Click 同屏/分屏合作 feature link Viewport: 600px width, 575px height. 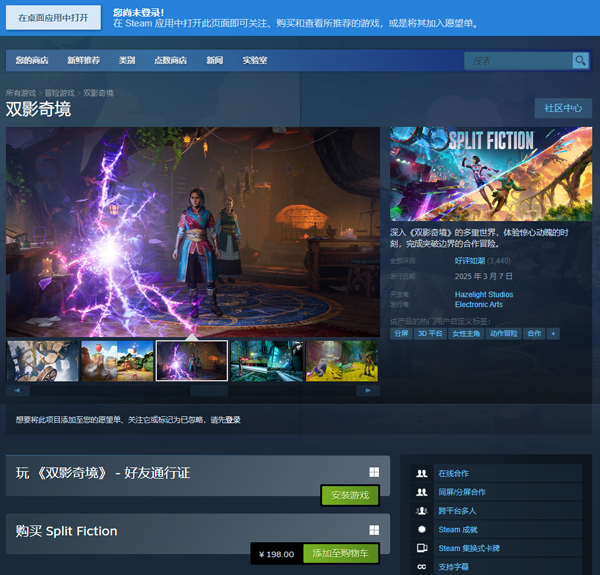tap(462, 492)
